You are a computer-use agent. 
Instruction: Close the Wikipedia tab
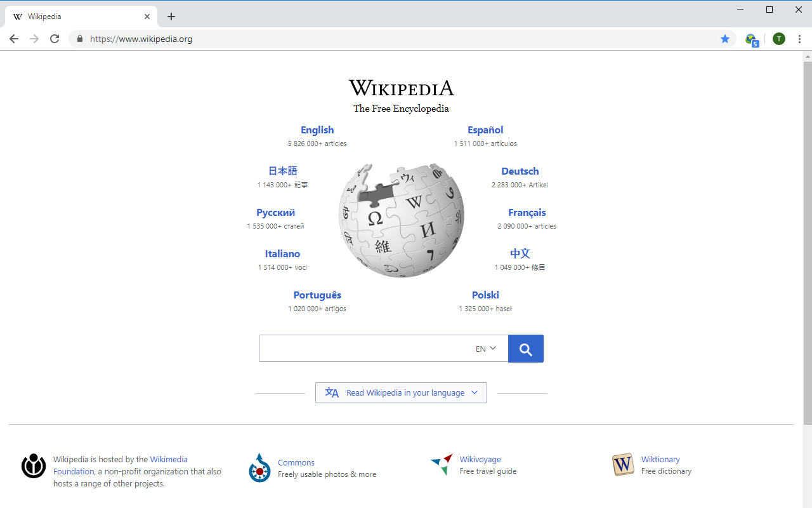coord(147,17)
